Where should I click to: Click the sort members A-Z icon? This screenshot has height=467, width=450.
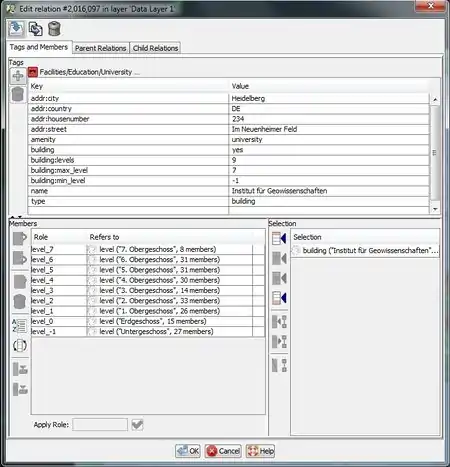point(20,325)
